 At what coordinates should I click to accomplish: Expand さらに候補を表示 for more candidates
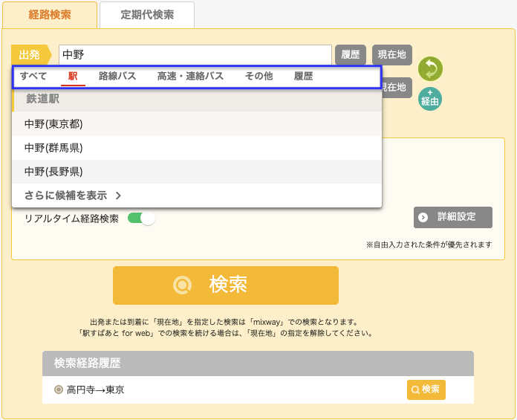[x=197, y=196]
